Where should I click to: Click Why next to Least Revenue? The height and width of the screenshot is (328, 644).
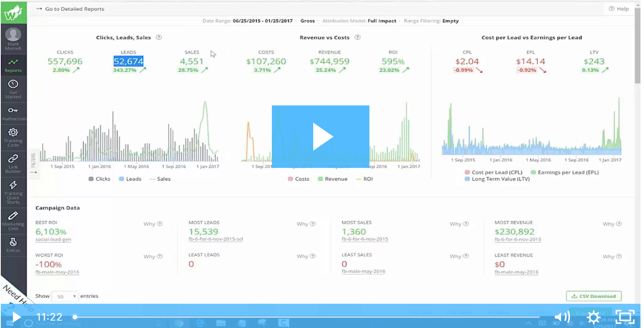tap(612, 257)
